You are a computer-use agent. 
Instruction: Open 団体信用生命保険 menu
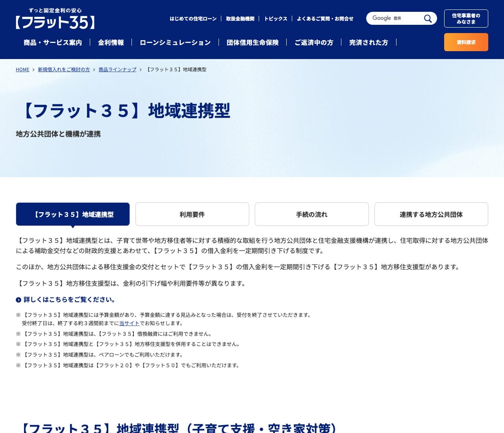[x=253, y=43]
